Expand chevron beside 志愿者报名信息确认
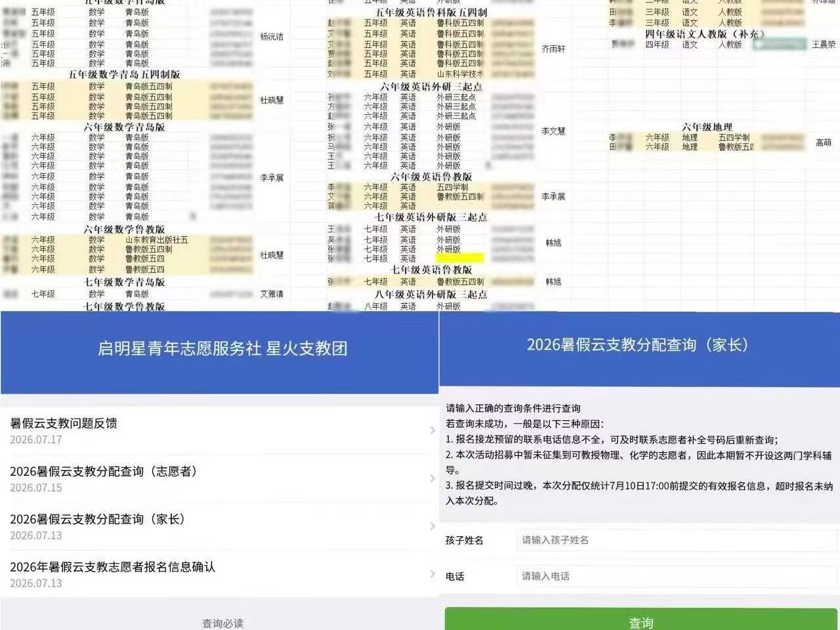Image resolution: width=840 pixels, height=630 pixels. (x=432, y=574)
